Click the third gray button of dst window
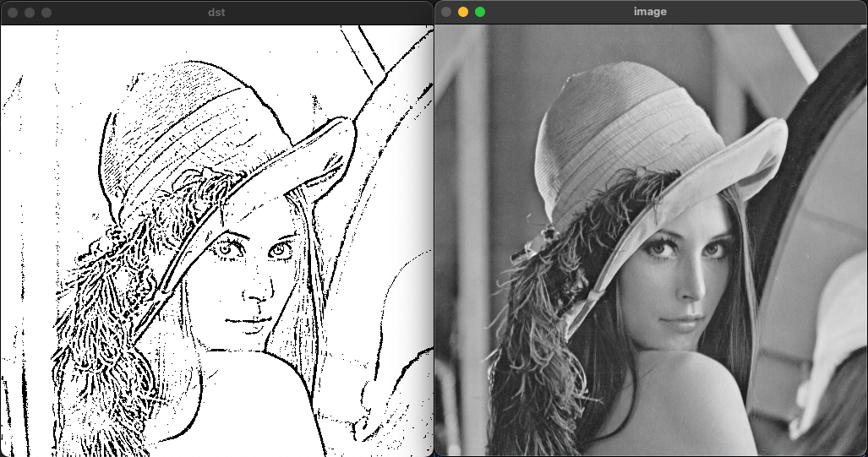Image resolution: width=868 pixels, height=457 pixels. [x=46, y=13]
